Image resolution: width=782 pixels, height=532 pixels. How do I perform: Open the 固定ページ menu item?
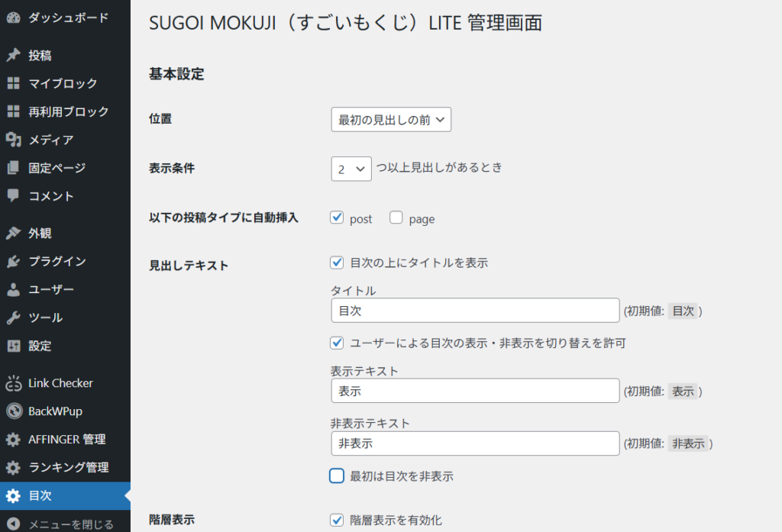point(57,168)
